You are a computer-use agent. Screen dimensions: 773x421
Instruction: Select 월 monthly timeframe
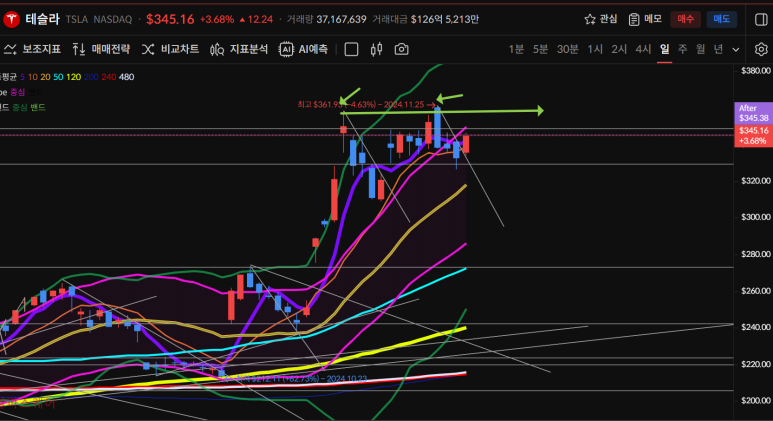pyautogui.click(x=701, y=49)
